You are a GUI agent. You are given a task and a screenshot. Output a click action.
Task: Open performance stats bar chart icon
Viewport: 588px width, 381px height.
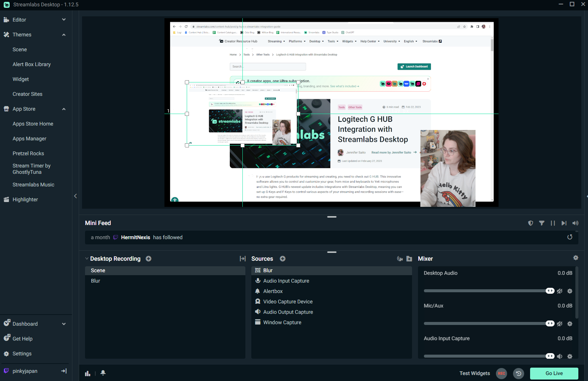click(88, 374)
